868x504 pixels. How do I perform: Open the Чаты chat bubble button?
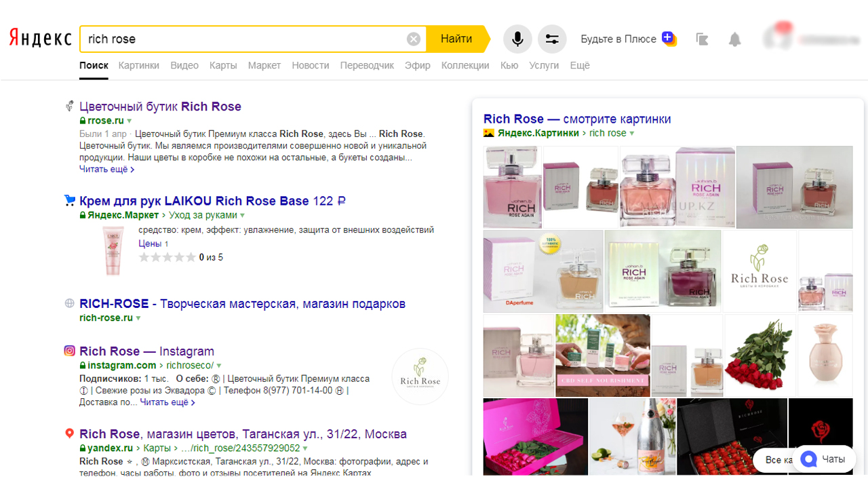point(823,459)
